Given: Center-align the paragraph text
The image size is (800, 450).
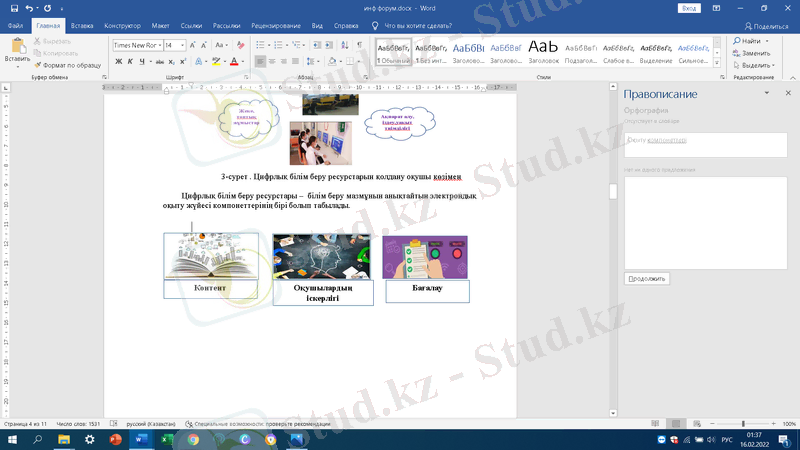Looking at the screenshot, I should [273, 61].
